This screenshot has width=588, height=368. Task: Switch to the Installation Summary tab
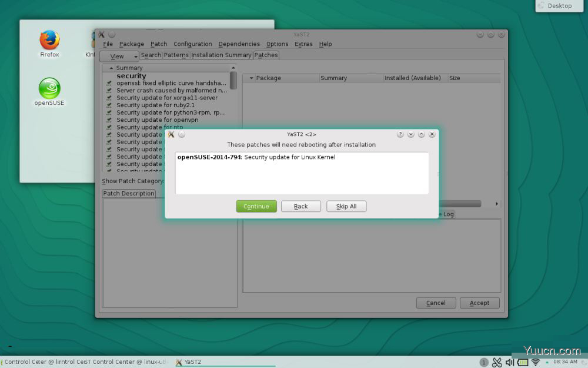point(221,55)
